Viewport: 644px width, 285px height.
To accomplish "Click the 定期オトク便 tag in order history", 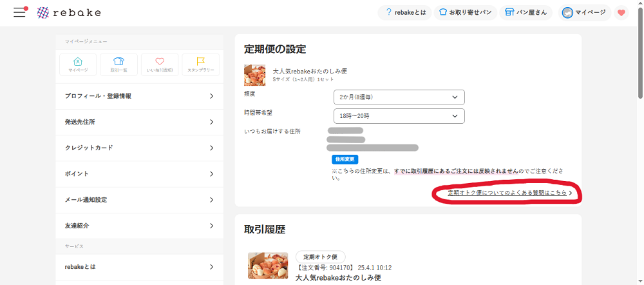I will pos(320,257).
